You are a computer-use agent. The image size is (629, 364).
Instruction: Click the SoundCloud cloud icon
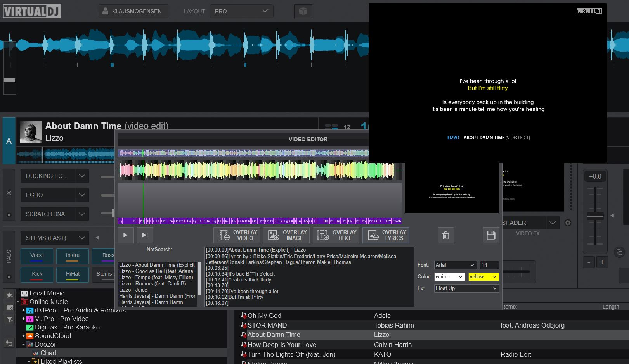point(30,336)
